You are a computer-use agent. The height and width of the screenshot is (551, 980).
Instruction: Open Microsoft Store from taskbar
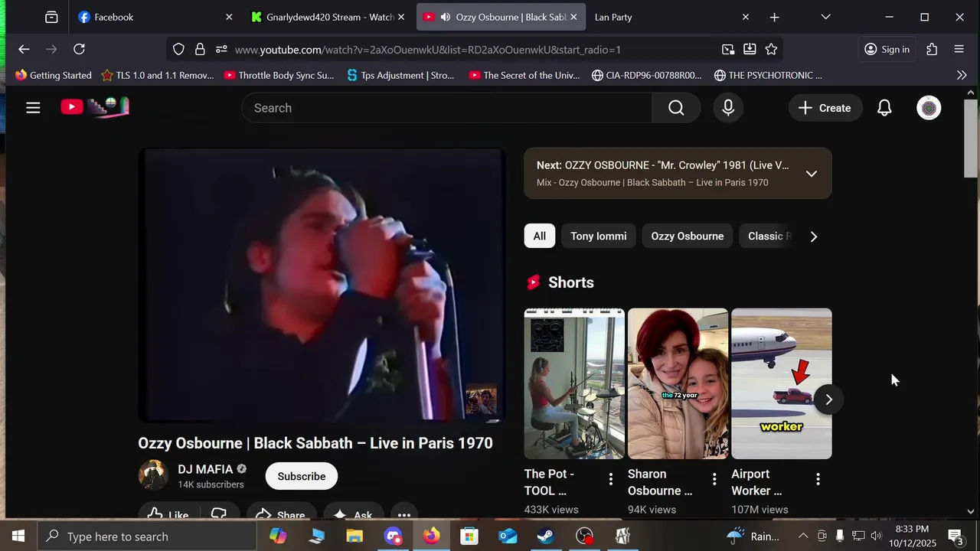(469, 536)
